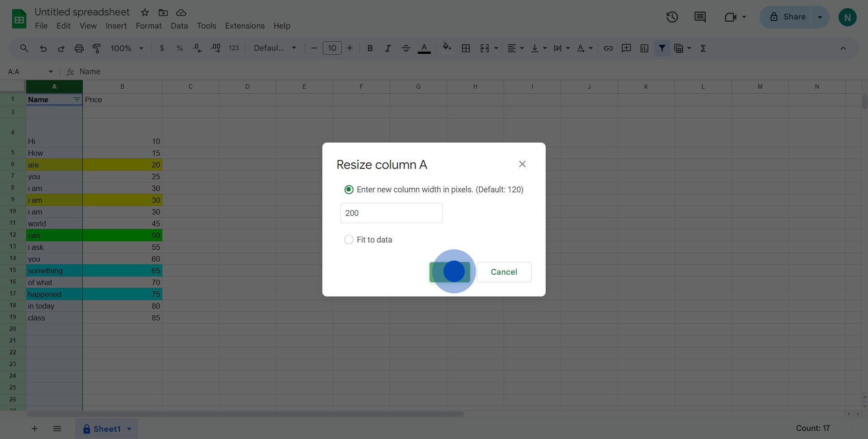Image resolution: width=868 pixels, height=439 pixels.
Task: Open vertical align dropdown
Action: (539, 48)
